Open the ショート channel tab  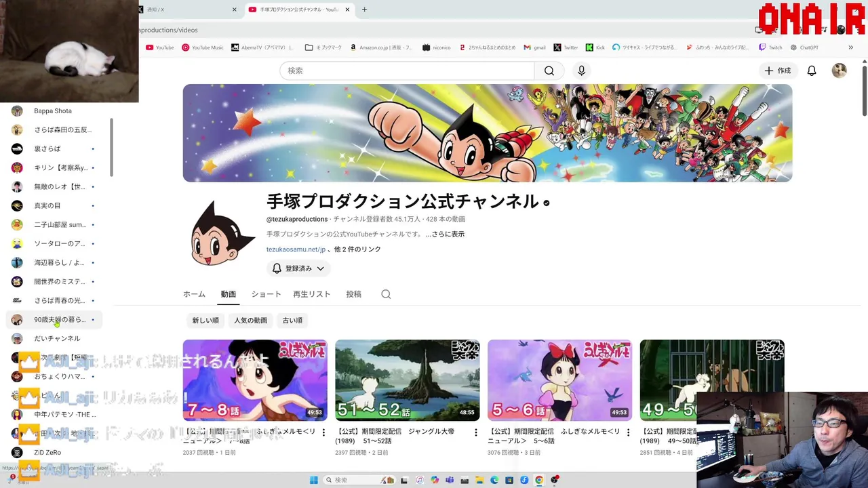tap(266, 294)
